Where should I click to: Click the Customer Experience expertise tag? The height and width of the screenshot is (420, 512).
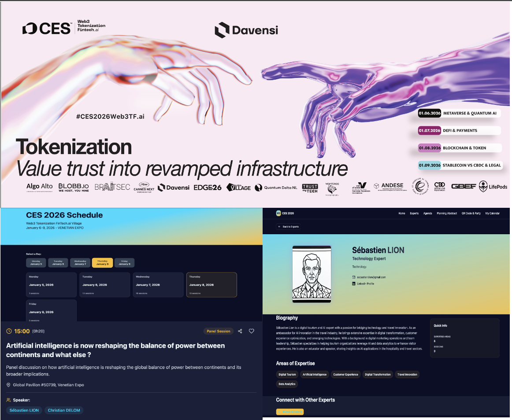pyautogui.click(x=345, y=374)
